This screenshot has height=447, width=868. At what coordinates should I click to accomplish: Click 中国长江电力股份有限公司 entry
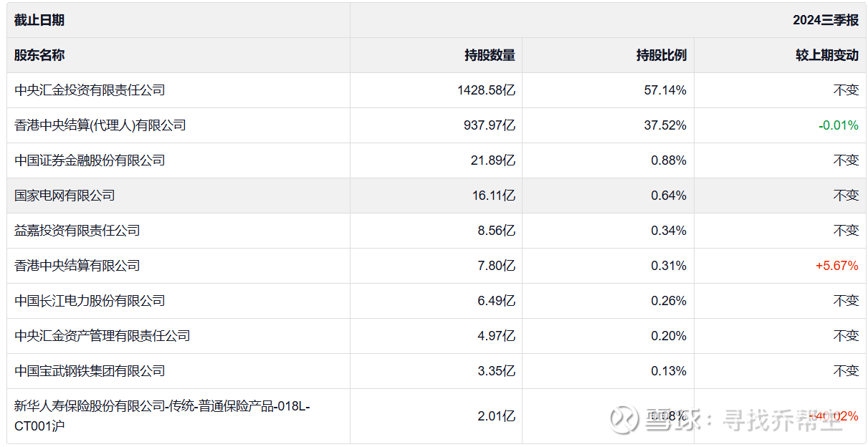(x=90, y=301)
